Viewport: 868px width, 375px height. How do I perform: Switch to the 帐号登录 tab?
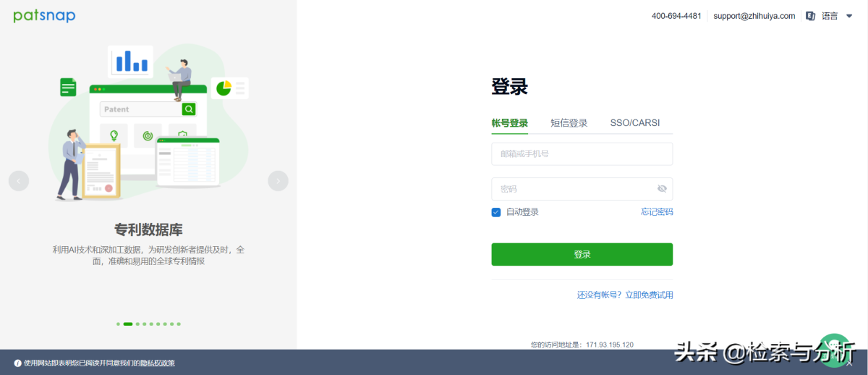pyautogui.click(x=510, y=123)
